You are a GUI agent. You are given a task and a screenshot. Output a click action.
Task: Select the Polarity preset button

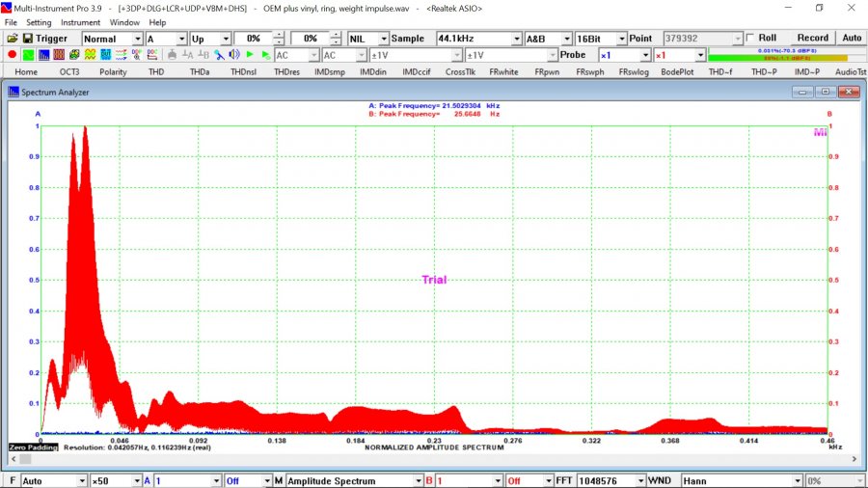tap(113, 71)
